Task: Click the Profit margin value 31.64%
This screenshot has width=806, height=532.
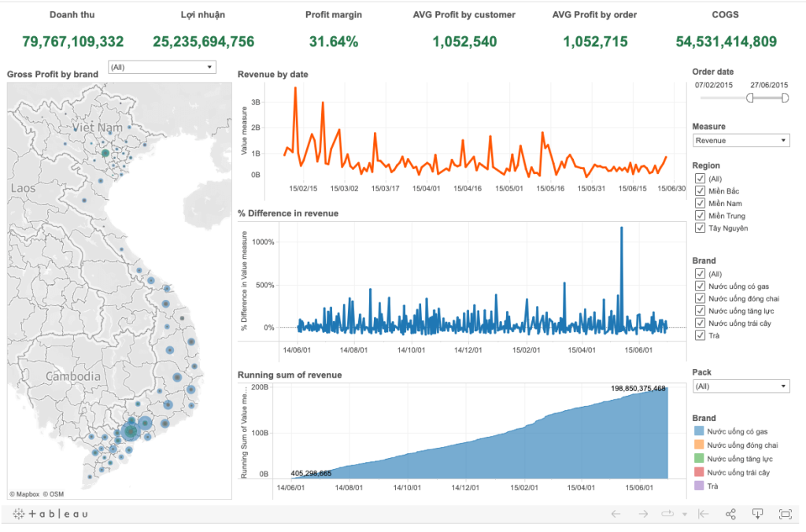Action: point(334,42)
